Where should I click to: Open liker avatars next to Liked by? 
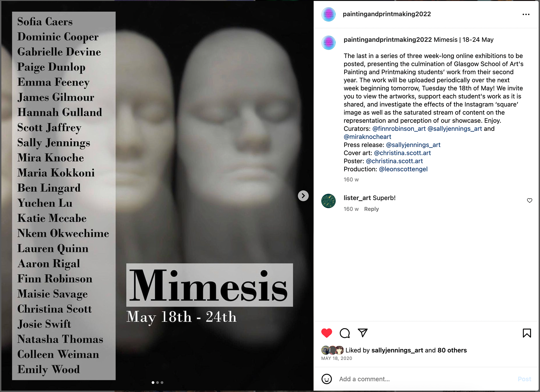coord(332,350)
